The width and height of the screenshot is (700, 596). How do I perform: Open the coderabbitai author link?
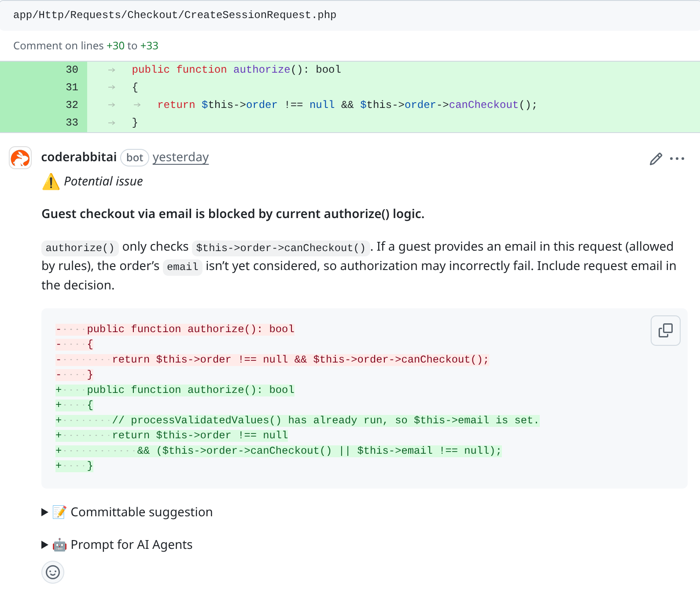tap(79, 157)
